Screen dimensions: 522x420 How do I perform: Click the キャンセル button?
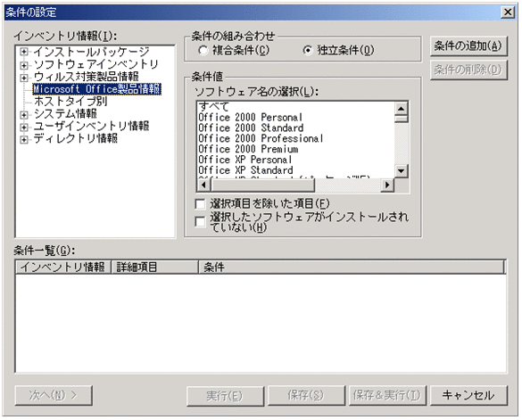(468, 396)
